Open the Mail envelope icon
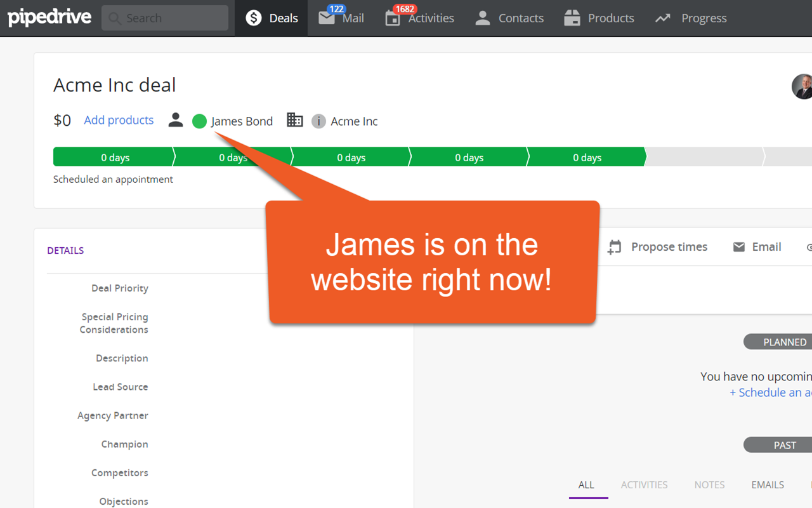 (x=326, y=18)
